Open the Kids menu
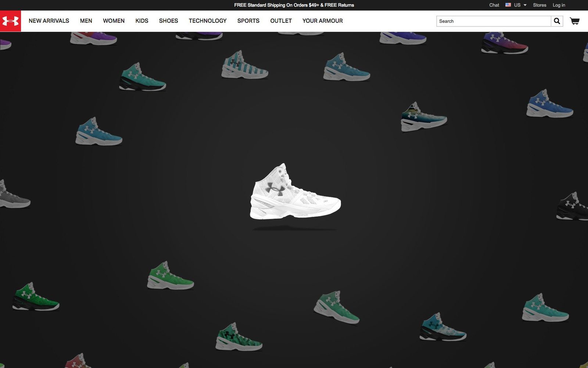588x368 pixels. pyautogui.click(x=142, y=21)
